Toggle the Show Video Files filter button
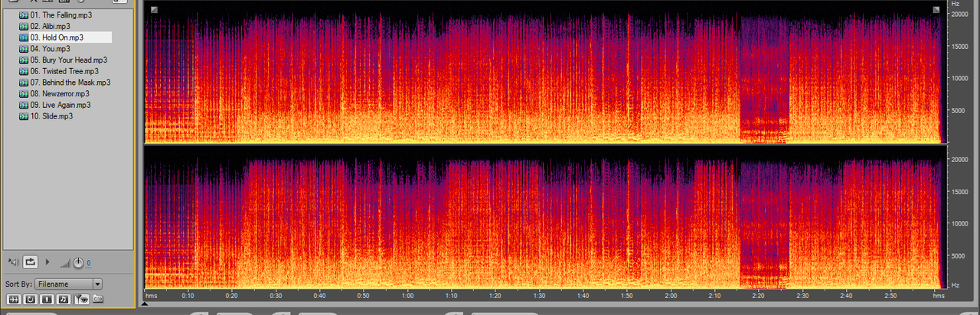This screenshot has width=980, height=315. 47,298
